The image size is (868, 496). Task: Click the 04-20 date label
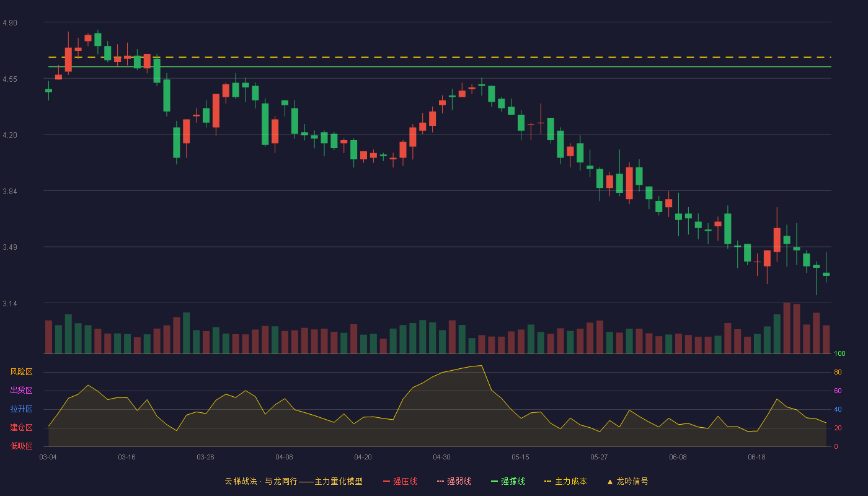pyautogui.click(x=363, y=457)
